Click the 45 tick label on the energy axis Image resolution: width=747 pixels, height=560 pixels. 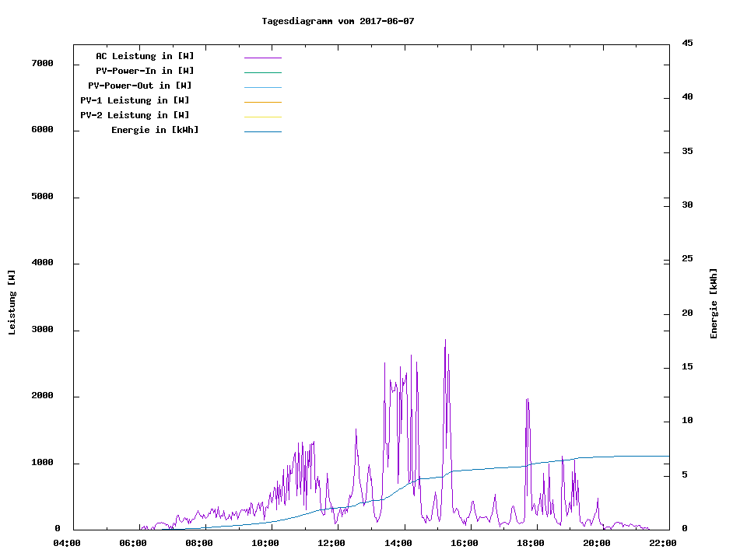(x=687, y=43)
